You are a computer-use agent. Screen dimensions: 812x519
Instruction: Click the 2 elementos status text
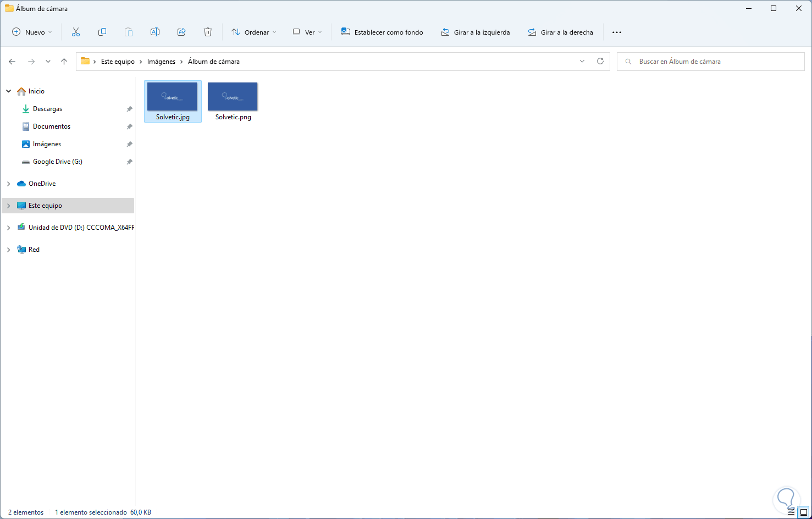point(26,512)
